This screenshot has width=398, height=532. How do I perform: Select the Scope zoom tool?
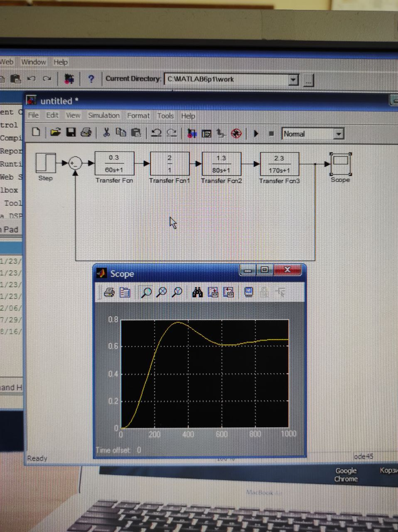pos(146,293)
